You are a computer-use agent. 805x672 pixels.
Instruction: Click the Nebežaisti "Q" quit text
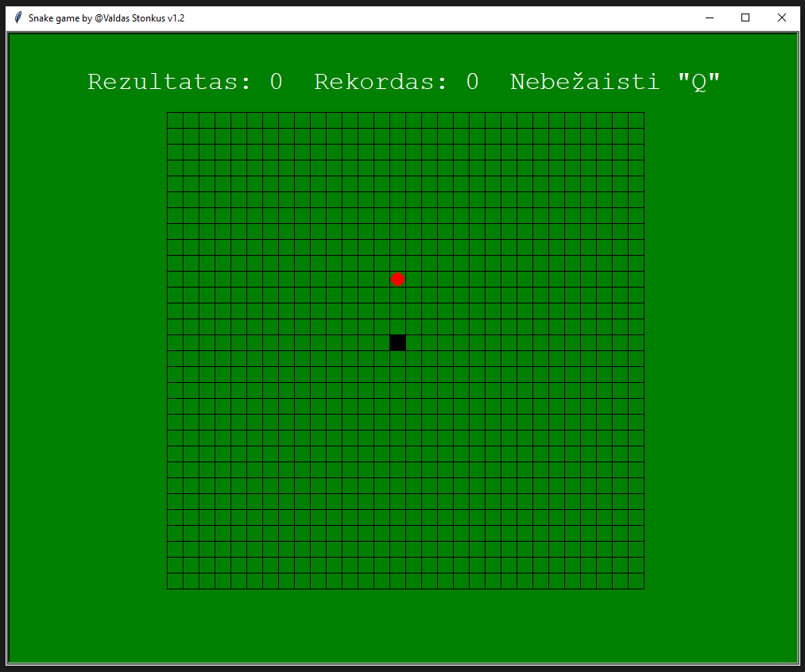coord(614,82)
